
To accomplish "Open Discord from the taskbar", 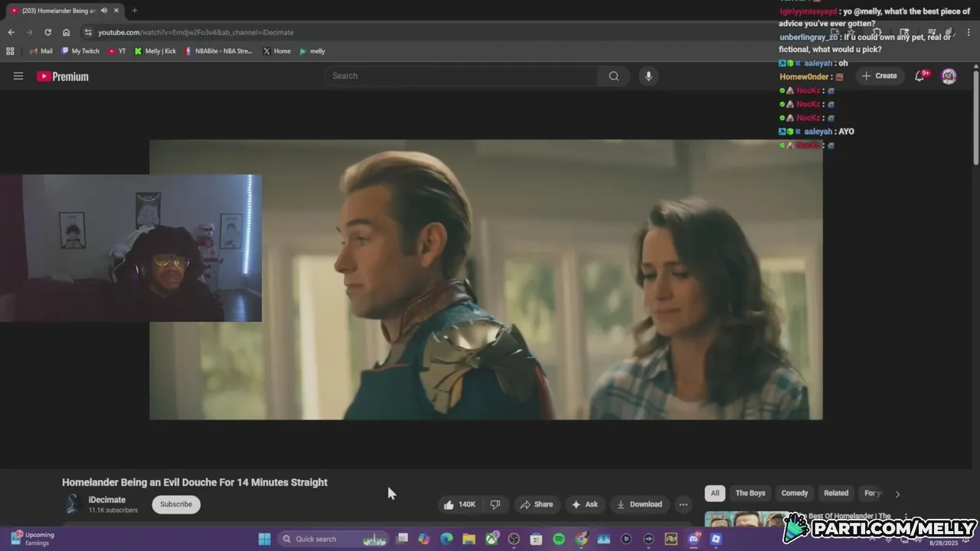I will click(x=694, y=539).
